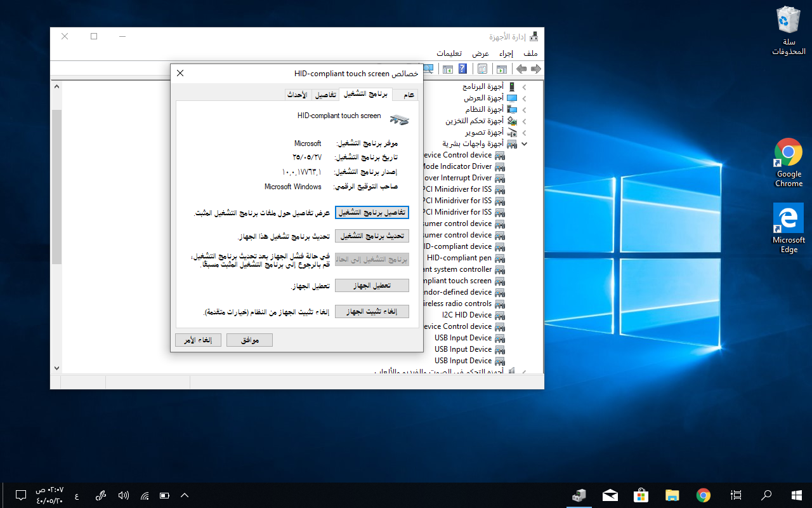Viewport: 812px width, 508px height.
Task: Expand the أجهزة تصوير tree node
Action: coord(524,132)
